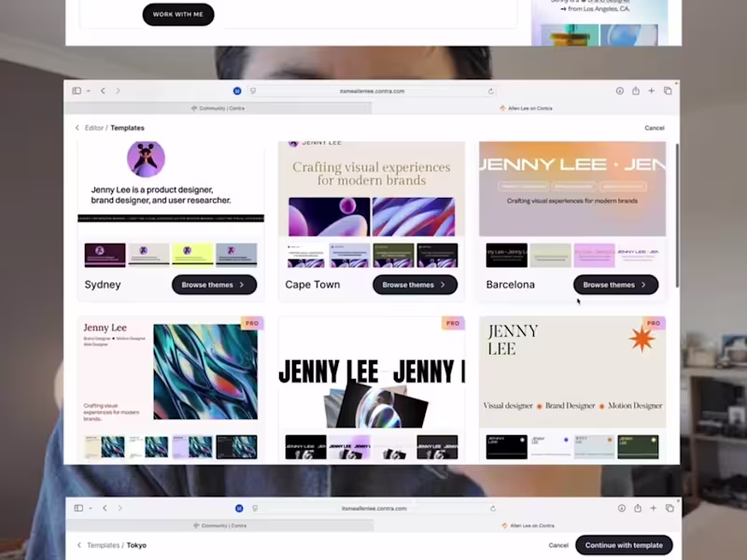This screenshot has height=560, width=747.
Task: Select Sydney template preview image
Action: [171, 189]
